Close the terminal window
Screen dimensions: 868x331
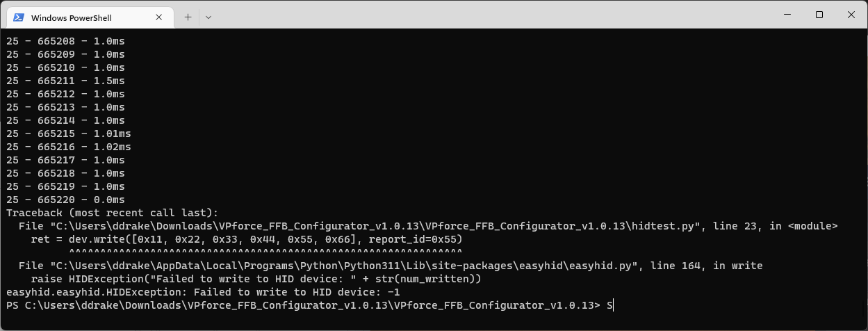tap(851, 15)
